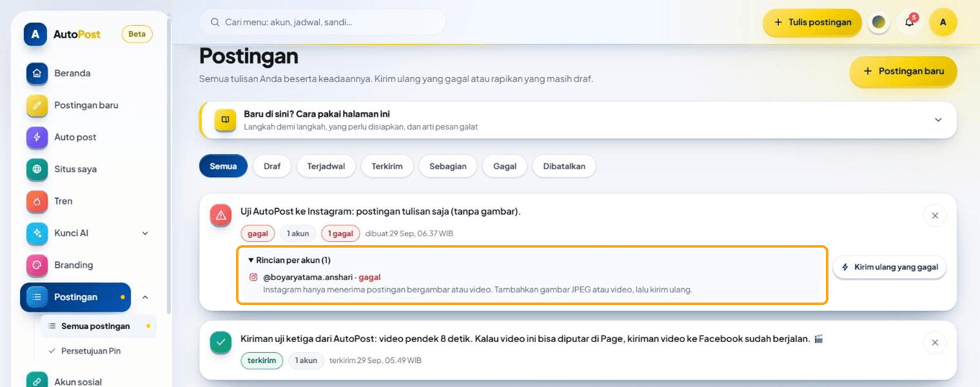
Task: Click the red gagal status badge
Action: pos(258,233)
